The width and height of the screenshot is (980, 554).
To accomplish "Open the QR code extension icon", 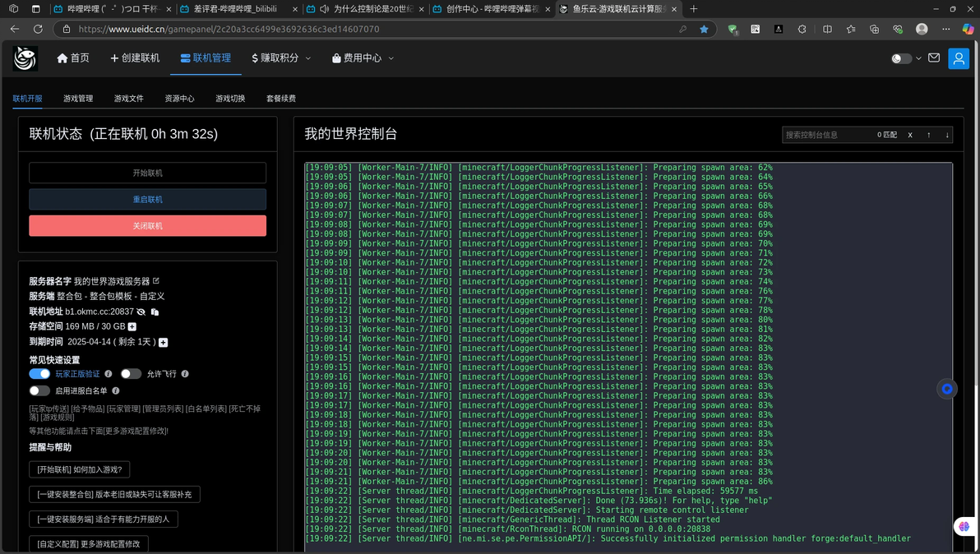I will [755, 30].
